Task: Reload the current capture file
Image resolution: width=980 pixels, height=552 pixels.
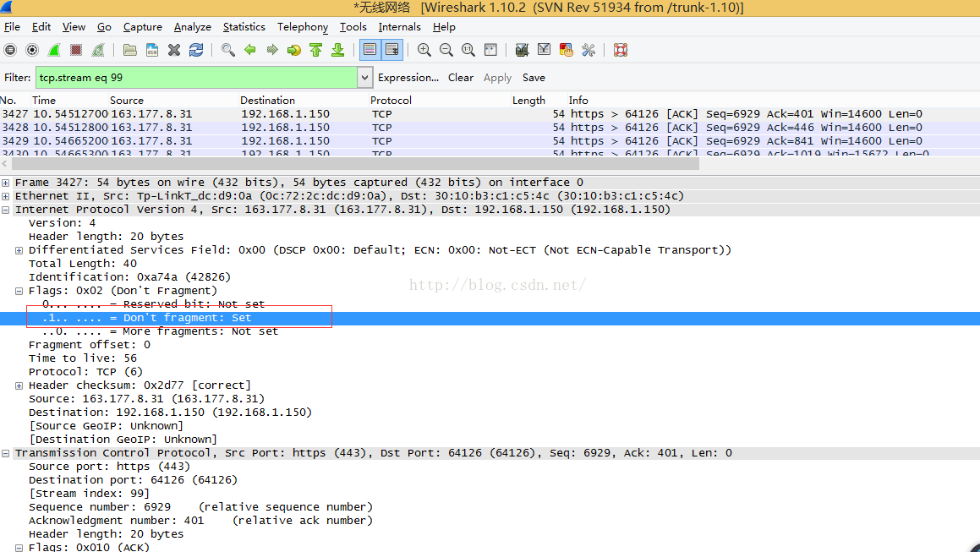Action: (x=196, y=50)
